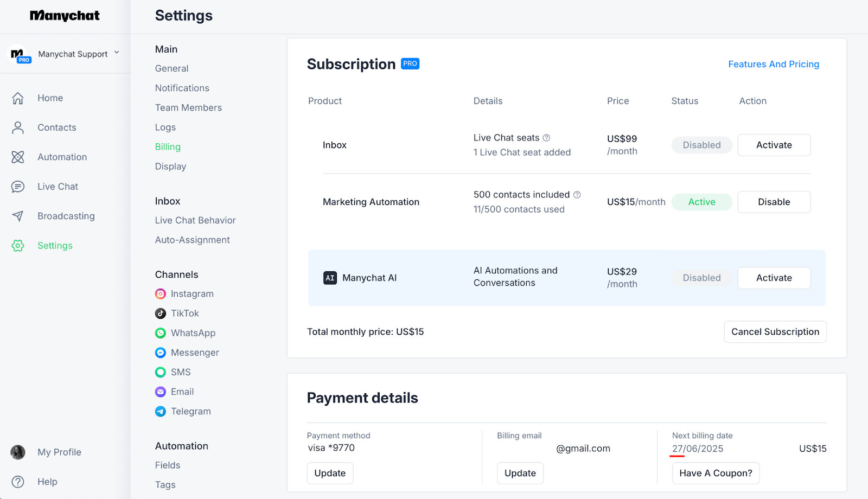
Task: Activate the Inbox product
Action: [774, 145]
